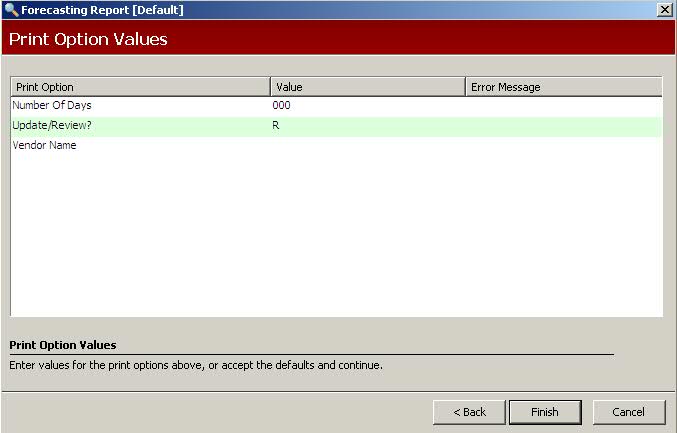This screenshot has width=677, height=433.
Task: Click the Error Message cell for Number Of Days
Action: point(563,105)
